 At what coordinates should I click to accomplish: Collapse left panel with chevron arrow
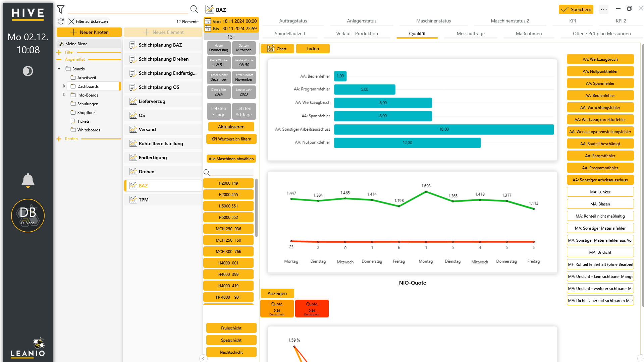(203, 358)
